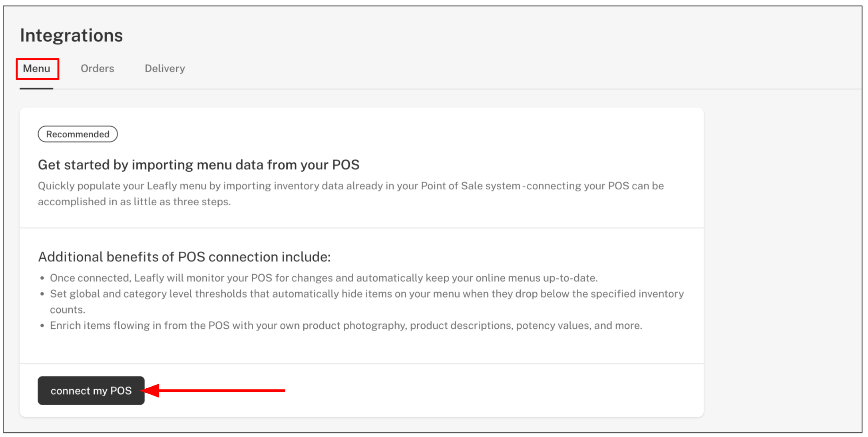Select the Delivery tab

pos(165,69)
